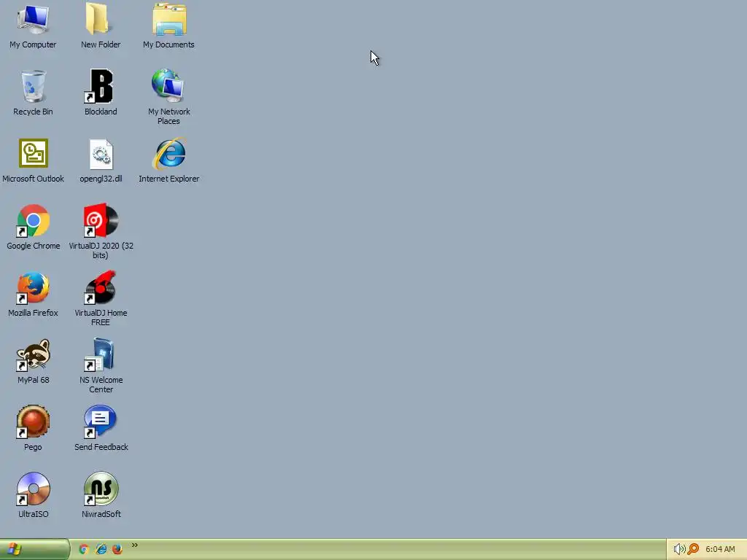Image resolution: width=747 pixels, height=560 pixels.
Task: Open the NiwradSoft shortcut icon
Action: tap(101, 489)
